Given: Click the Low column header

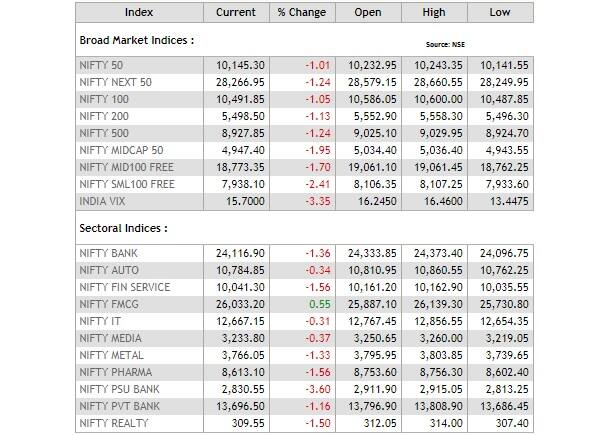Looking at the screenshot, I should click(x=500, y=13).
